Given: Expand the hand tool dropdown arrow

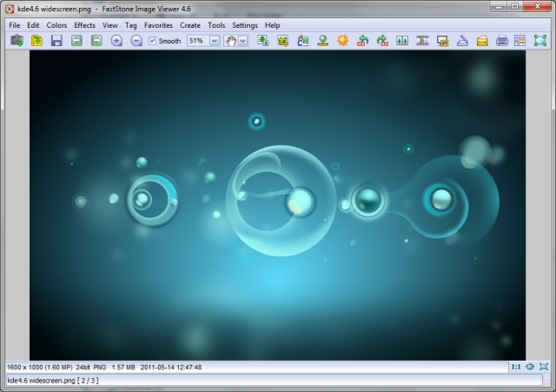Looking at the screenshot, I should point(243,41).
